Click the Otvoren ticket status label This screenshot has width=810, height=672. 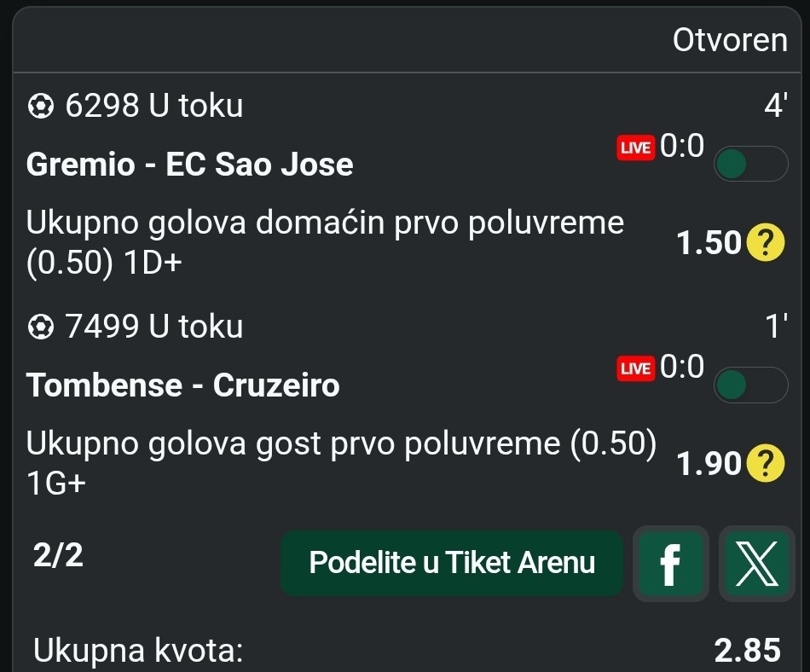pyautogui.click(x=730, y=40)
